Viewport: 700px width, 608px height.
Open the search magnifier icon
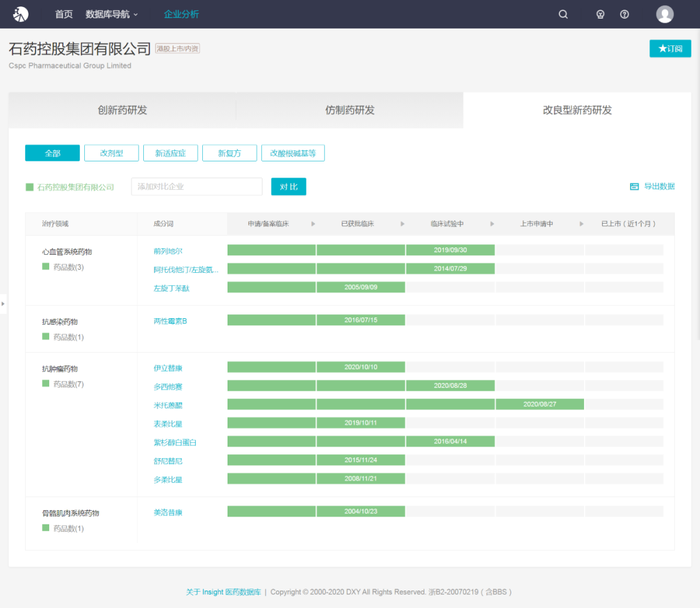pyautogui.click(x=563, y=14)
